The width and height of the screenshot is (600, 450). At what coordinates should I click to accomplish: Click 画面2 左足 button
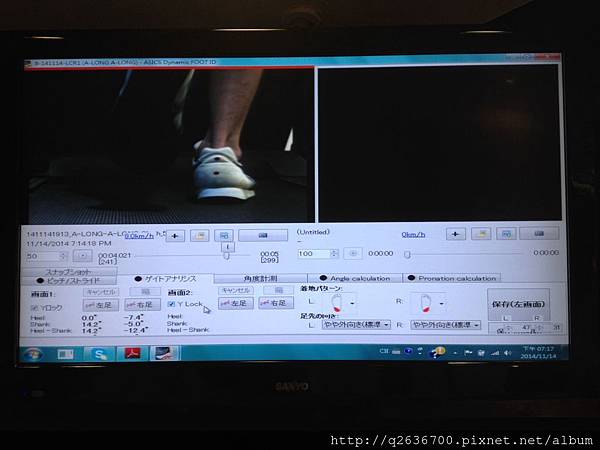[235, 303]
